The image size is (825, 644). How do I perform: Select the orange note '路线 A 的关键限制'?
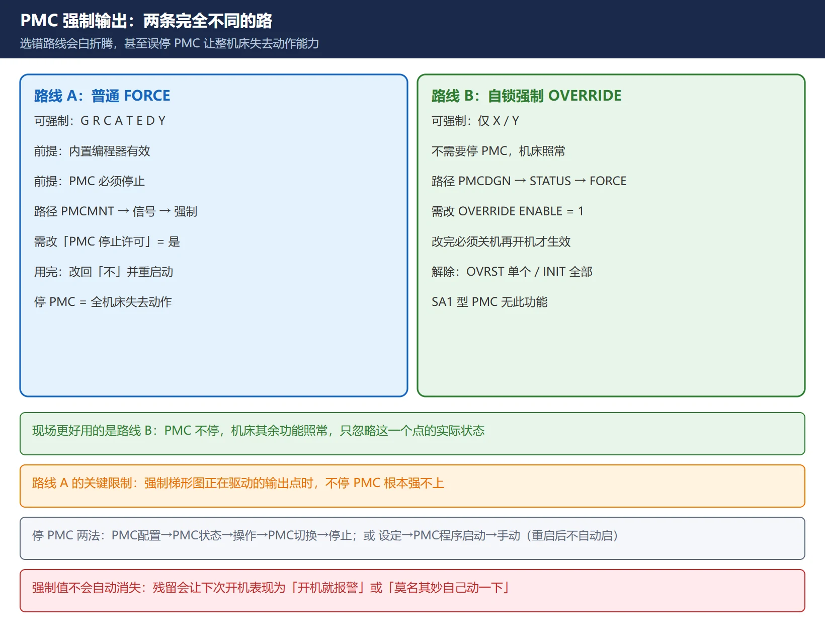[412, 486]
